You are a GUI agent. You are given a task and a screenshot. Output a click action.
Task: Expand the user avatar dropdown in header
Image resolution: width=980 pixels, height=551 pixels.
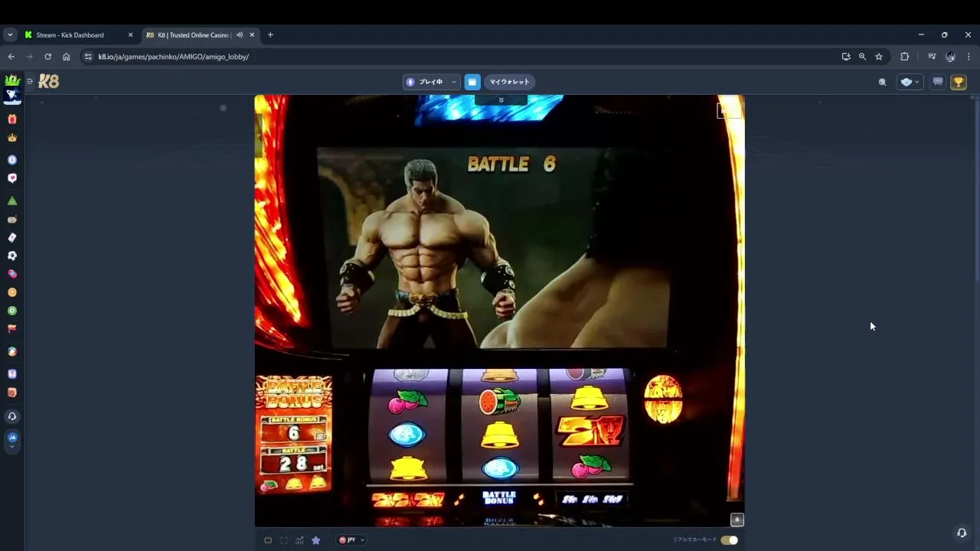point(910,82)
